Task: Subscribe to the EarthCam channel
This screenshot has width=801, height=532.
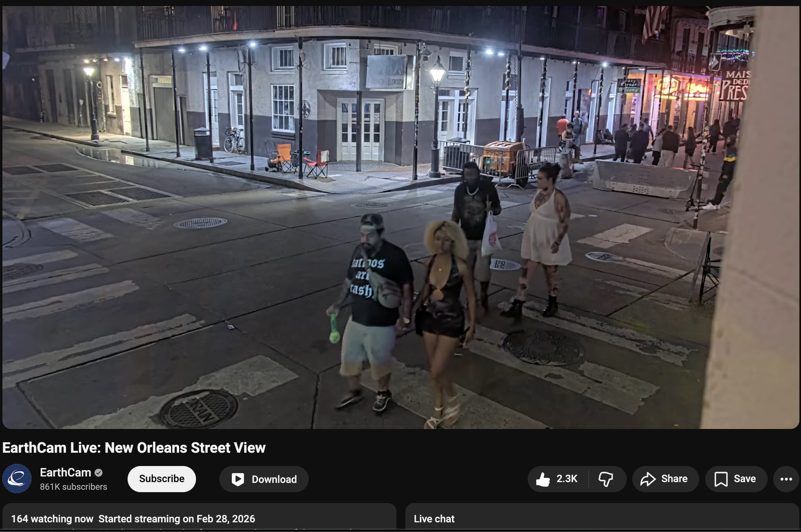Action: point(161,479)
